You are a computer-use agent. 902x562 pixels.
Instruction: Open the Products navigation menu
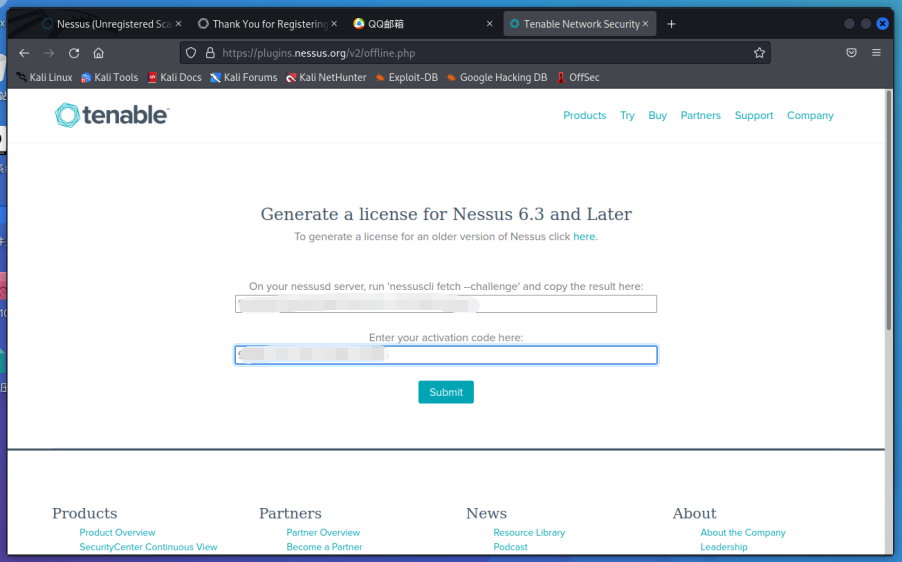click(x=584, y=115)
